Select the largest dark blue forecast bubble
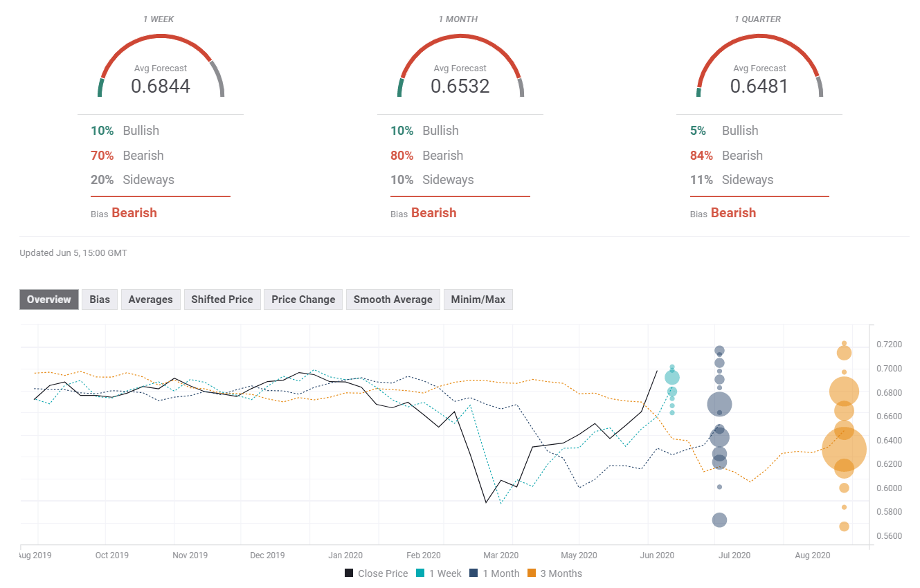920x588 pixels. (719, 405)
